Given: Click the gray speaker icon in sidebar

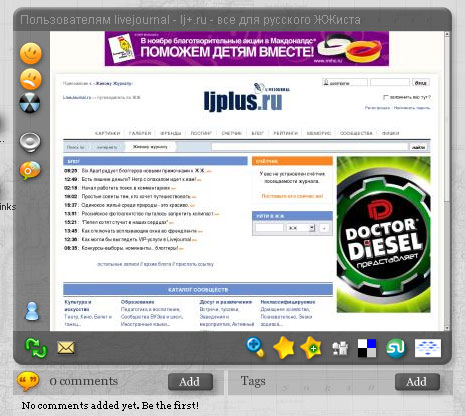Looking at the screenshot, I should point(30,142).
